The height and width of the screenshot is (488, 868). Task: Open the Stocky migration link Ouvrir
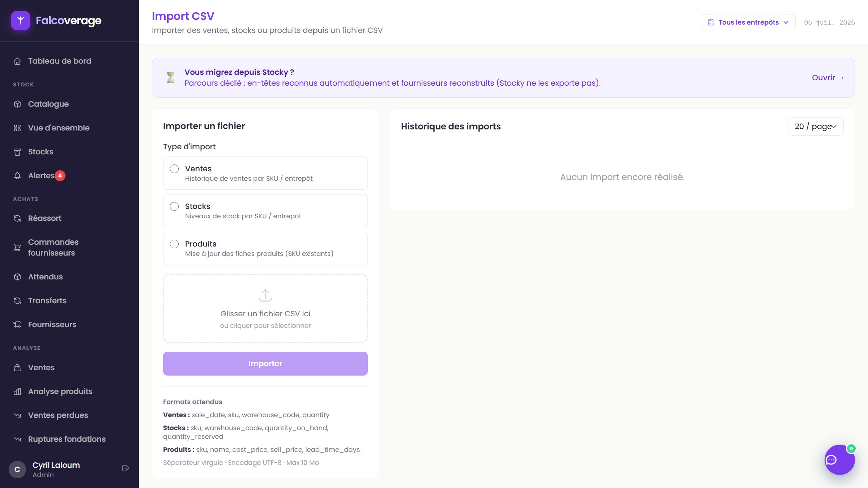pyautogui.click(x=827, y=78)
